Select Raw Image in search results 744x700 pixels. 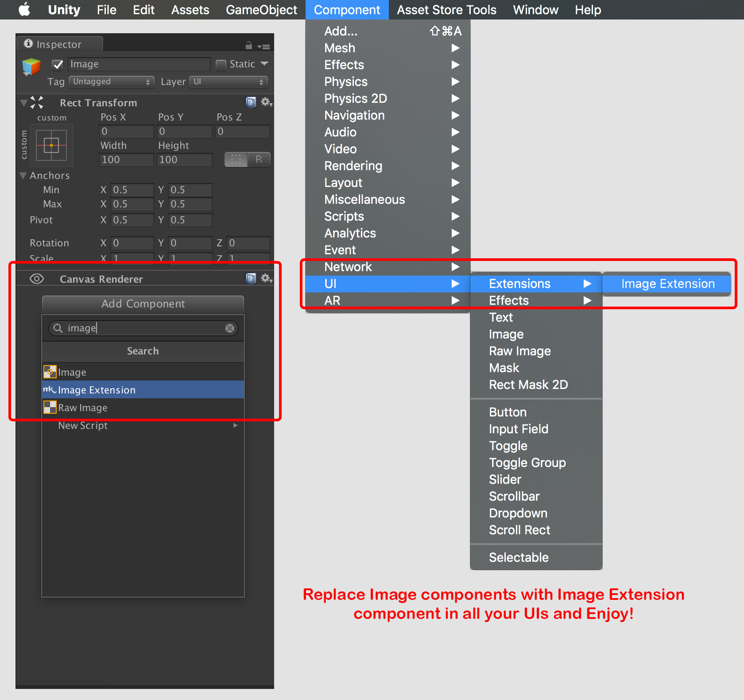(143, 408)
